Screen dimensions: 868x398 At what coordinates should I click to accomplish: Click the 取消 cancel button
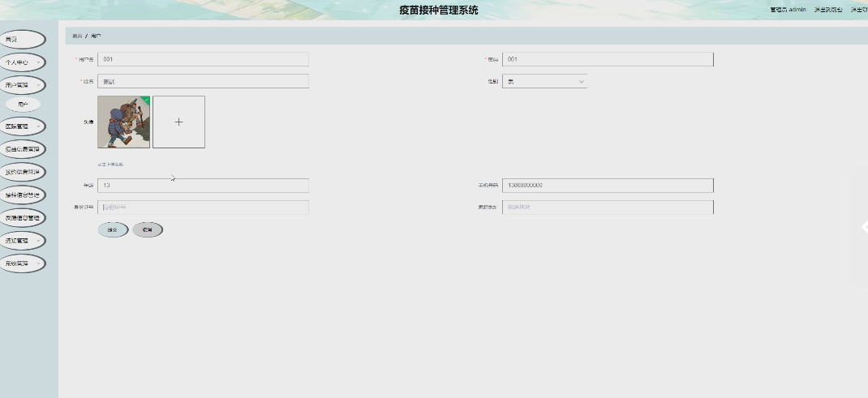(148, 229)
